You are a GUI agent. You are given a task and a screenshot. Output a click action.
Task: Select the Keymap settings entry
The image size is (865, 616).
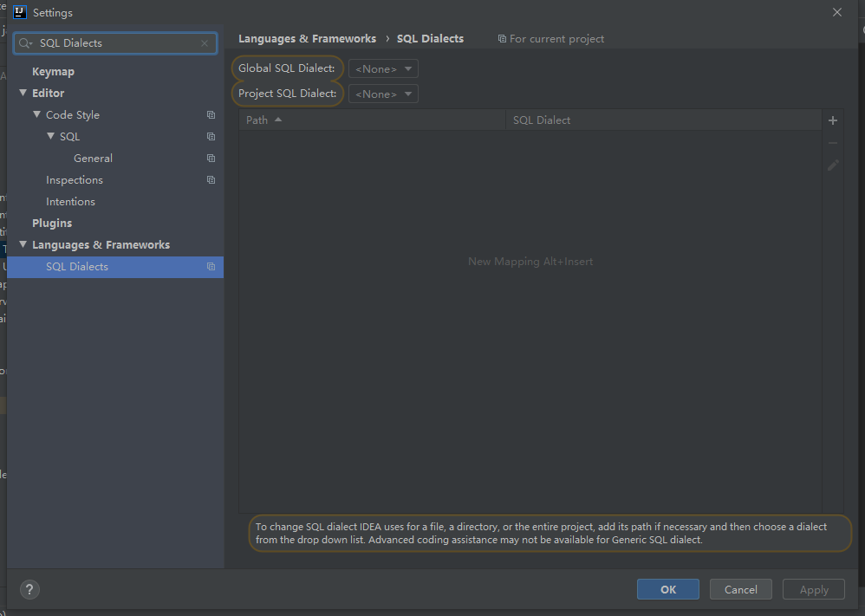[53, 70]
